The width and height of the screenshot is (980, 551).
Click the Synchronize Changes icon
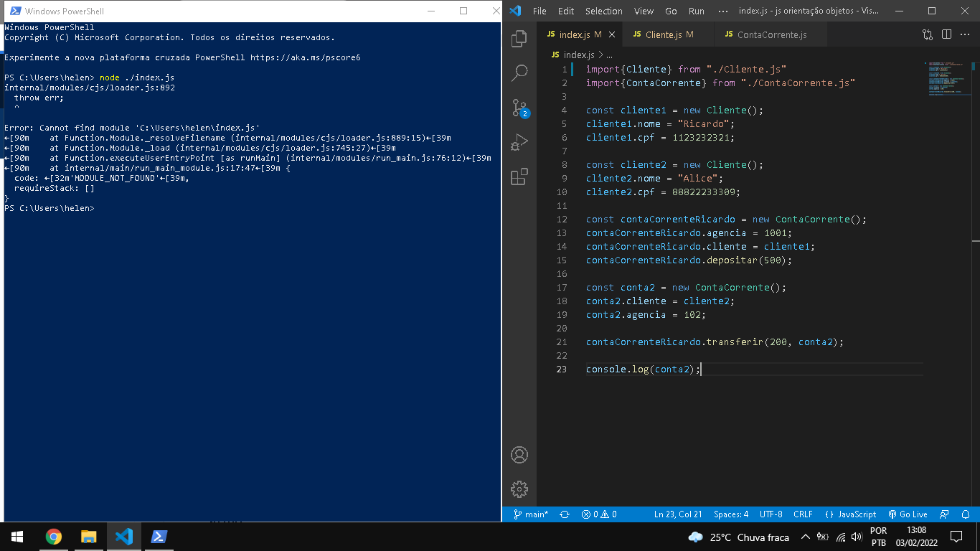pyautogui.click(x=565, y=514)
